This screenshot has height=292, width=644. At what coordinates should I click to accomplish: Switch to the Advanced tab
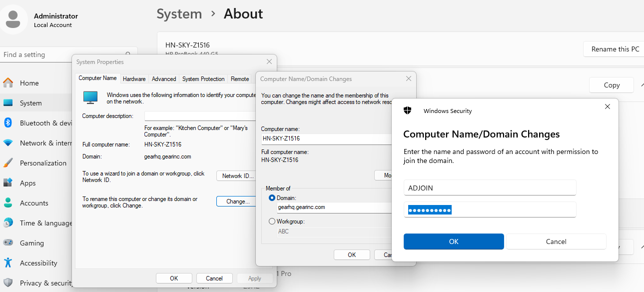click(164, 79)
